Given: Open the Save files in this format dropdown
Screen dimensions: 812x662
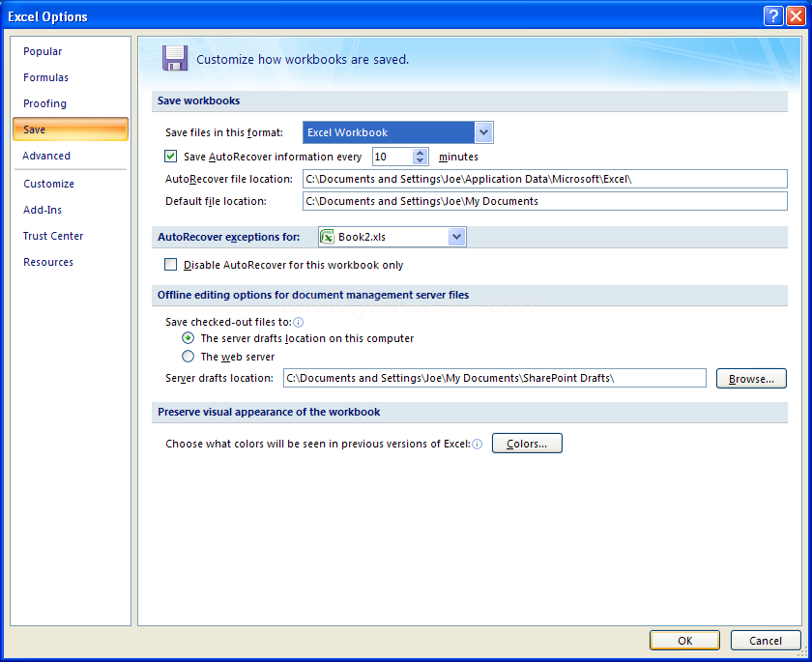Looking at the screenshot, I should pyautogui.click(x=483, y=132).
